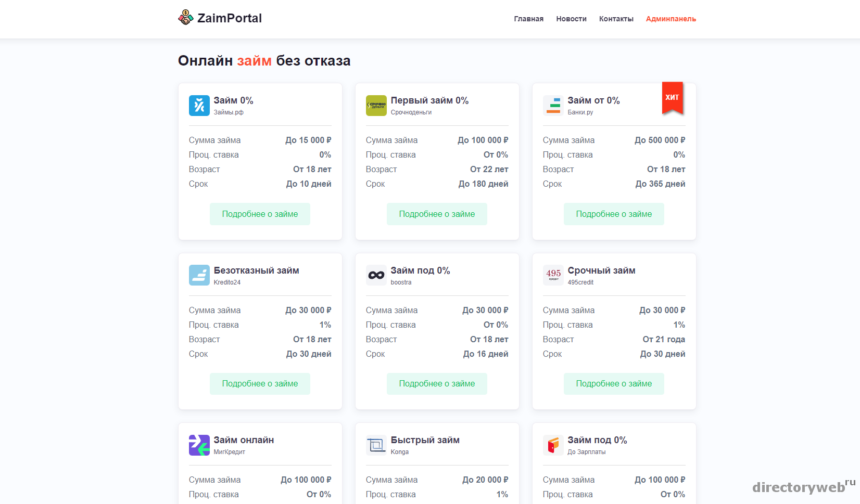Open the Админпанель menu link
Screen dimensions: 860x504
(671, 19)
